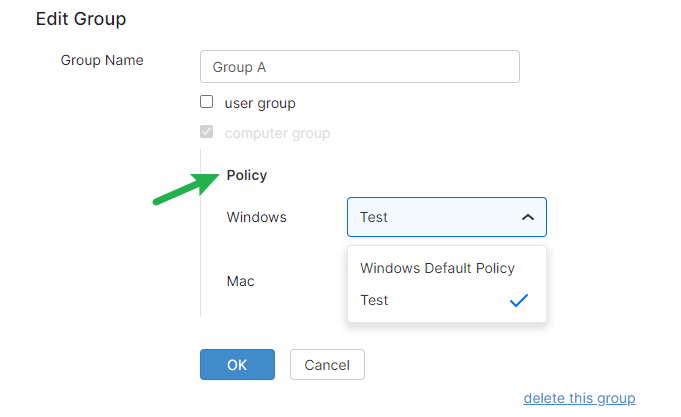The width and height of the screenshot is (681, 417).
Task: Click the Cancel button
Action: [327, 365]
